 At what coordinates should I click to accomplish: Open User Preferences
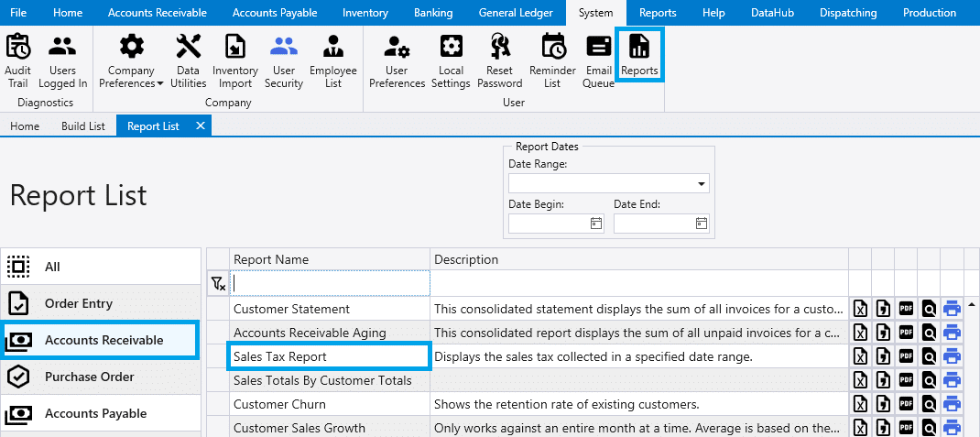(397, 60)
